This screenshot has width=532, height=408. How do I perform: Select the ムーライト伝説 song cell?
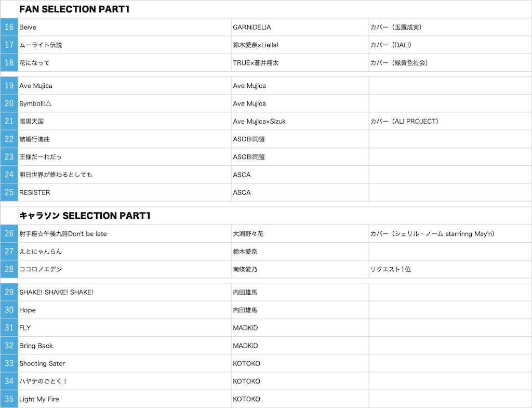[125, 45]
